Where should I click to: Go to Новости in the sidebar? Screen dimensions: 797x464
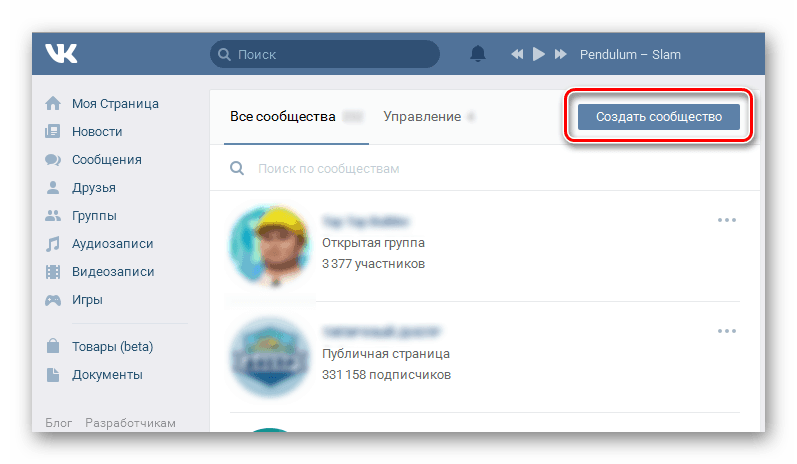pyautogui.click(x=97, y=132)
